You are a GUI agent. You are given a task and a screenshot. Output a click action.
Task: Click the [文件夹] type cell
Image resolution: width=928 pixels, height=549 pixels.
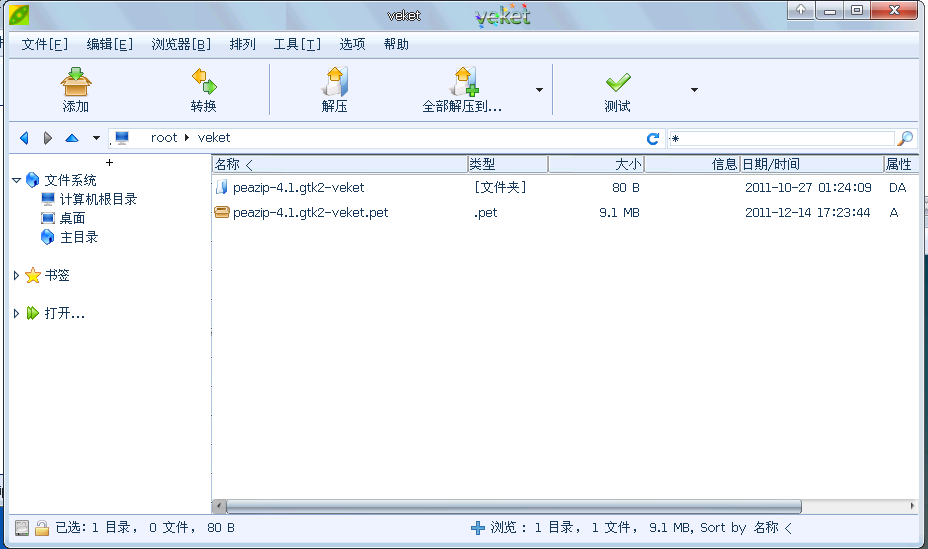pyautogui.click(x=500, y=188)
